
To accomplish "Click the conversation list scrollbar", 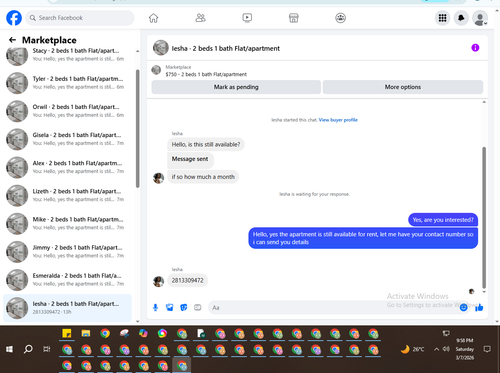I will coord(137,128).
